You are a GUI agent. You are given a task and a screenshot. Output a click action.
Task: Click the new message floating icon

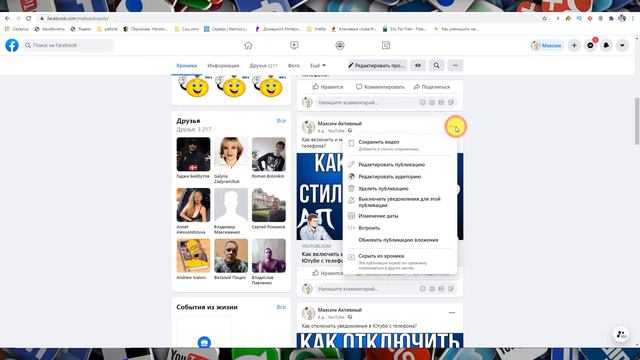(x=621, y=334)
